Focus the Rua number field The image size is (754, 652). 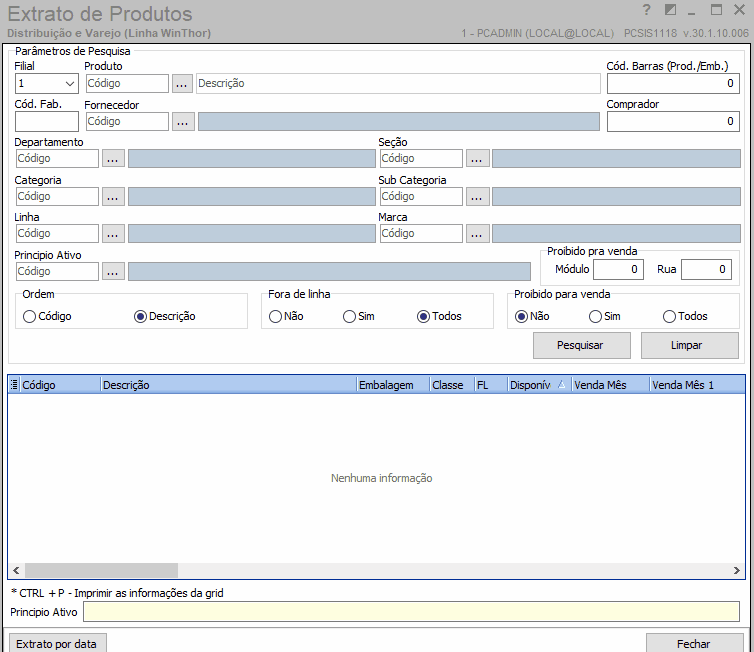tap(706, 270)
